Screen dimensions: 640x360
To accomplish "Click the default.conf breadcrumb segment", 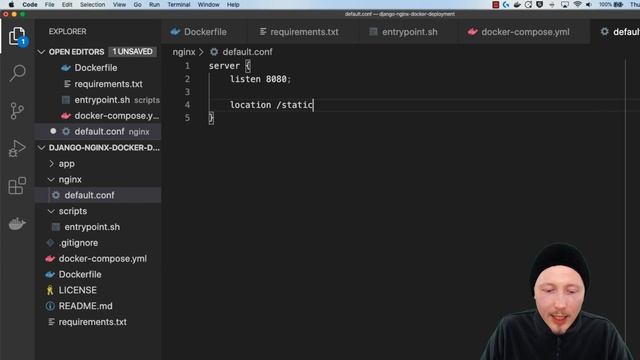I will pos(247,52).
